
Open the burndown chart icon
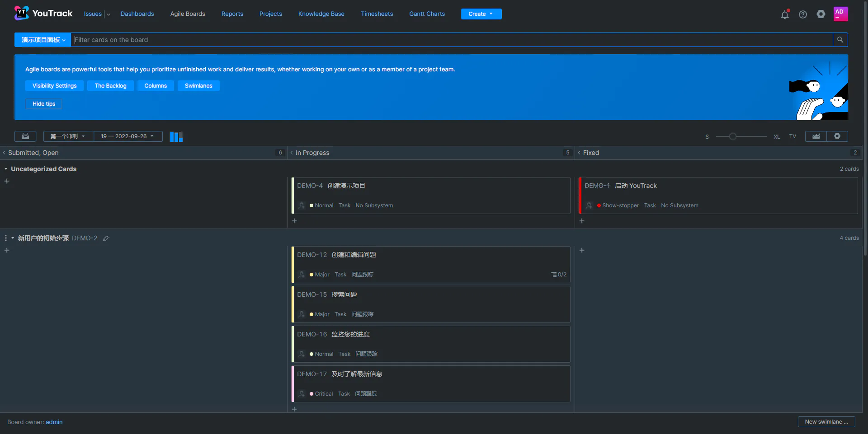(816, 136)
